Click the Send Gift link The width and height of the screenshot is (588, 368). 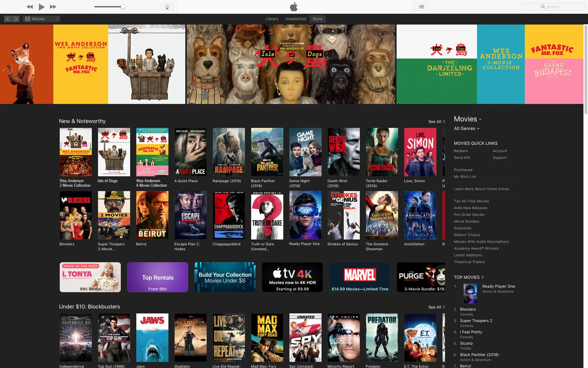pos(462,158)
